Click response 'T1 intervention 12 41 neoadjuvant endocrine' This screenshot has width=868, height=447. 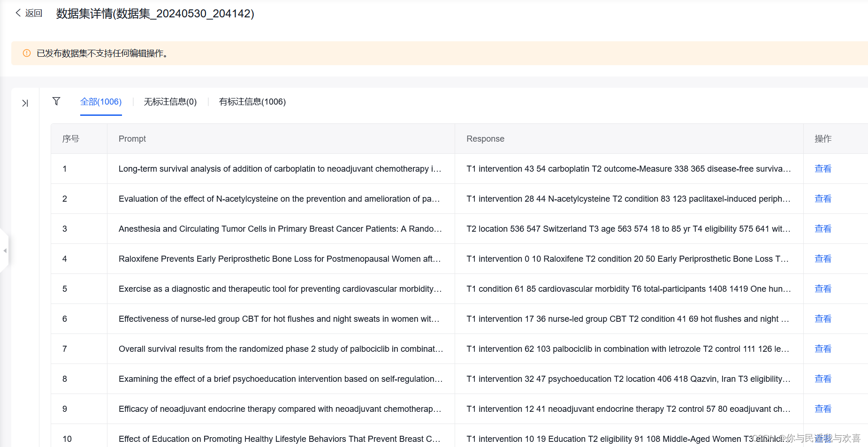coord(629,409)
